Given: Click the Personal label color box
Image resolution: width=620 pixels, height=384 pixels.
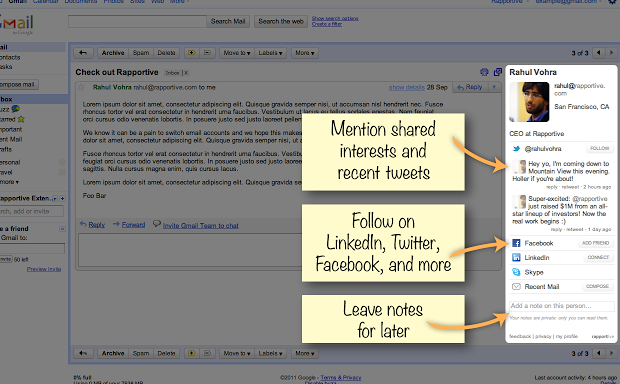Looking at the screenshot, I should click(62, 162).
